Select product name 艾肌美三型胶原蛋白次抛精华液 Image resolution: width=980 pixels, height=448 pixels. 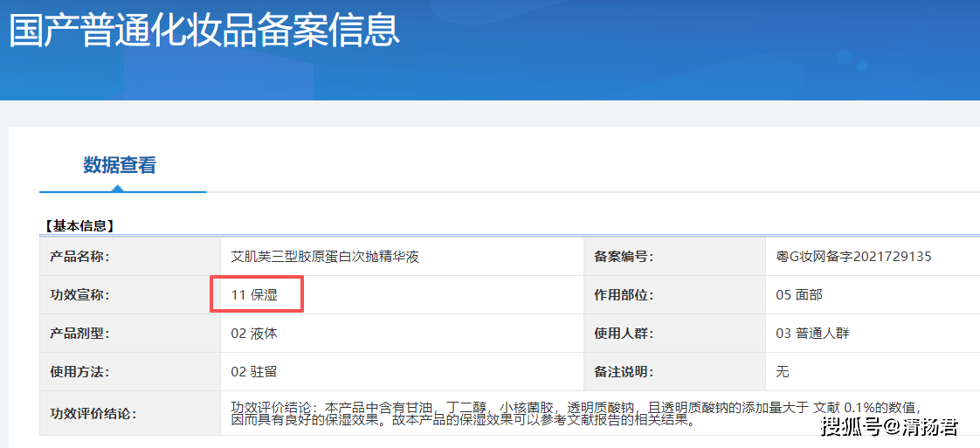coord(325,257)
